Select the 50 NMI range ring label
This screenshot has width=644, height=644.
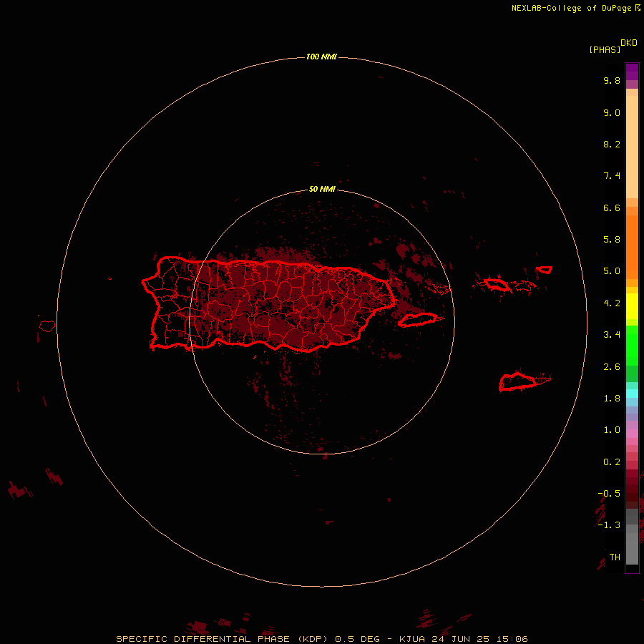click(322, 189)
